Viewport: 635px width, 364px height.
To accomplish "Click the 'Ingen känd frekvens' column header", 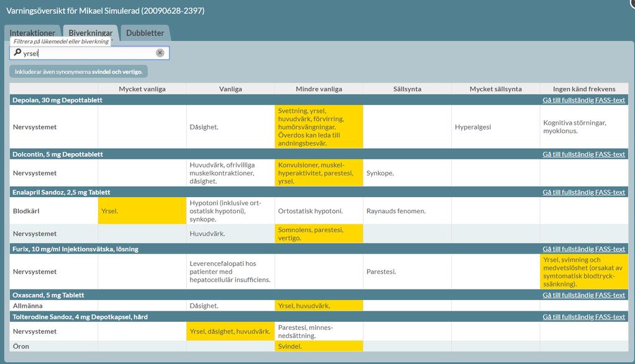I will tap(584, 89).
